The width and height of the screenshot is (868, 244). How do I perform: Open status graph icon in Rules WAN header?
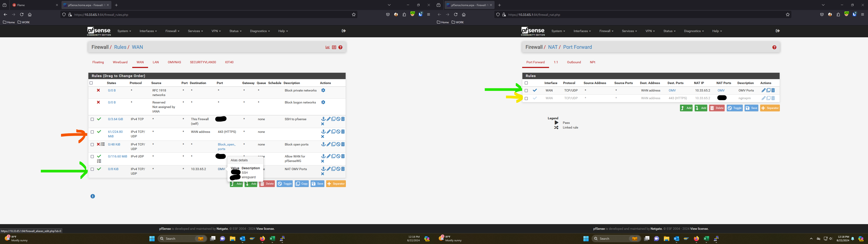point(328,47)
